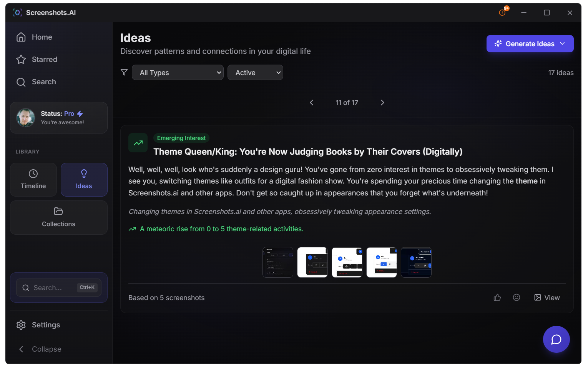Open your Starred screenshots

[45, 59]
